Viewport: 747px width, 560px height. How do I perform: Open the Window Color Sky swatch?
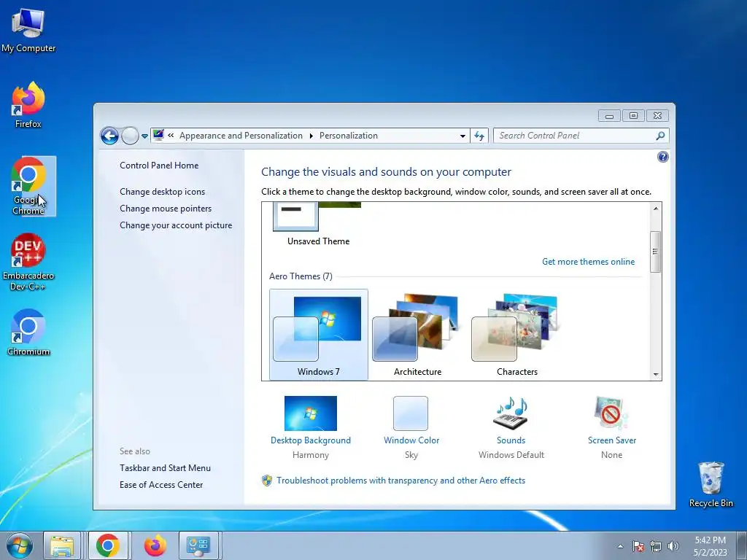click(411, 413)
